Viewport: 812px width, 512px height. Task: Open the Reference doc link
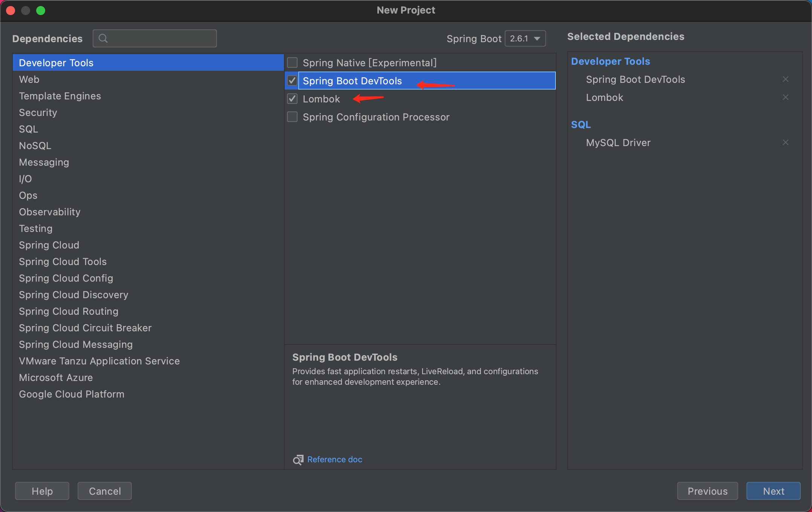tap(334, 460)
